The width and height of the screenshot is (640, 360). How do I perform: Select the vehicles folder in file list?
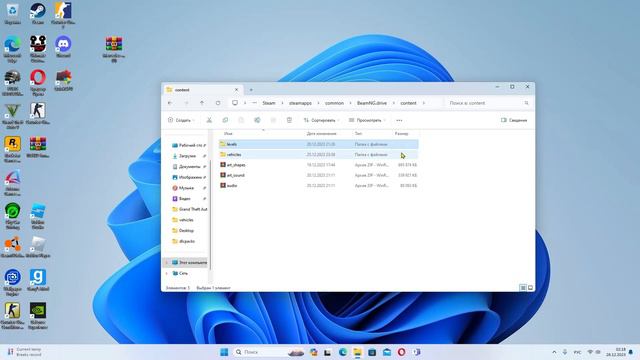coord(318,155)
